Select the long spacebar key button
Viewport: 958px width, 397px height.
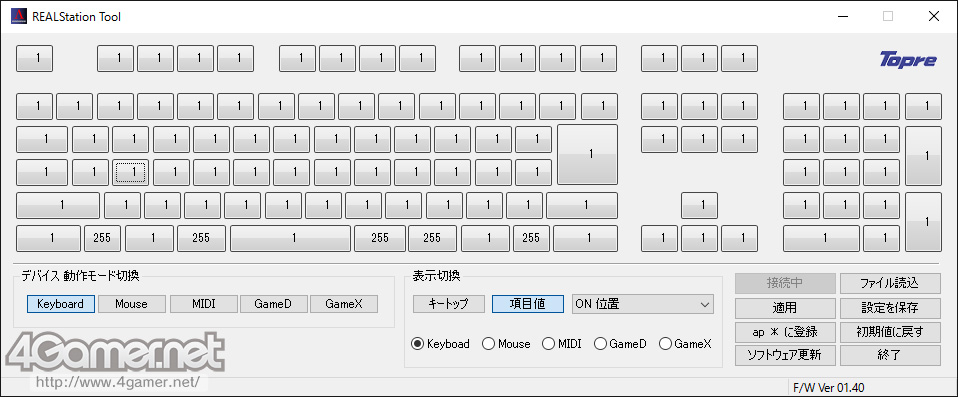point(290,238)
